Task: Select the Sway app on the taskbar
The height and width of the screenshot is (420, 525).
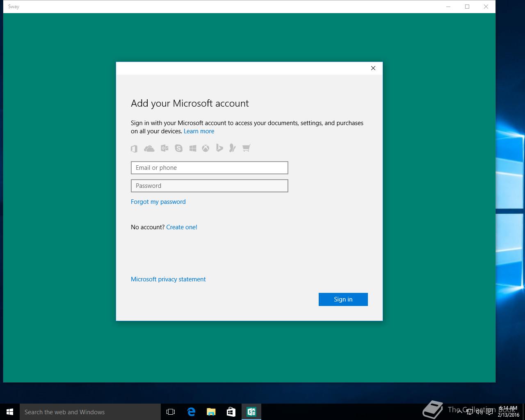Action: [x=251, y=412]
